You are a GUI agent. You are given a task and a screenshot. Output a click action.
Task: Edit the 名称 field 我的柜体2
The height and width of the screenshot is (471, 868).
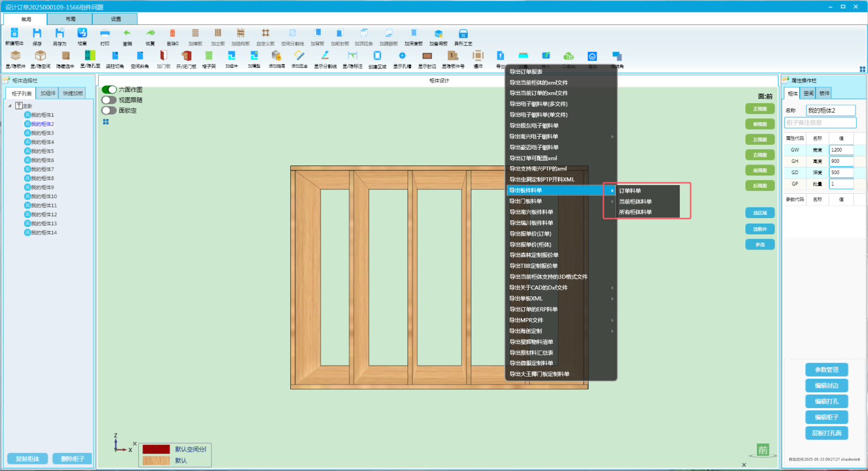coord(831,110)
